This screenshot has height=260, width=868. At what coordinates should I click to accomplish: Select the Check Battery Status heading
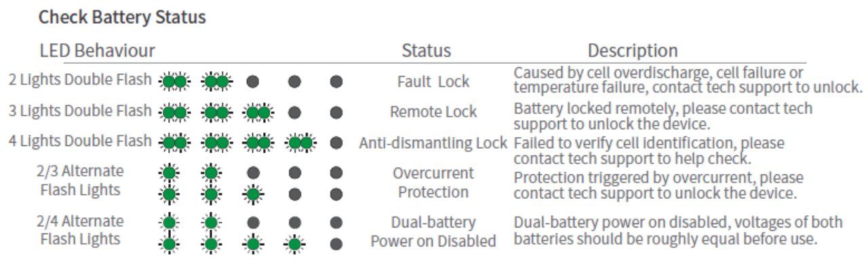(122, 18)
